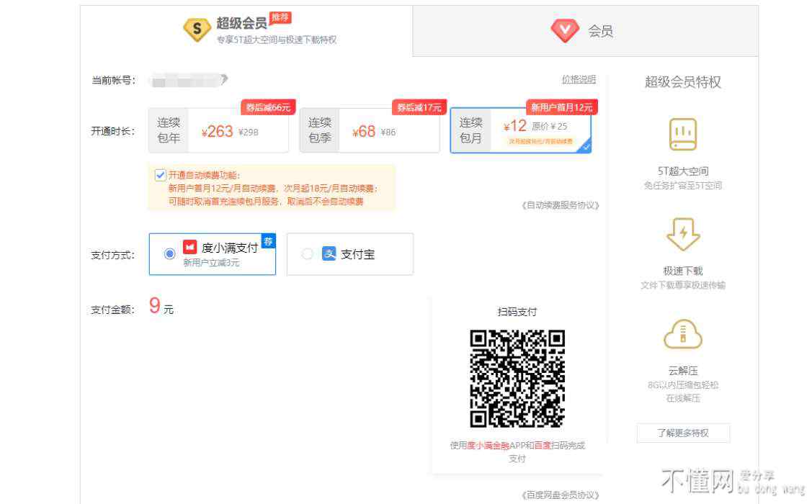Screen dimensions: 812x504
Task: Click the 云解压 cloud unzip icon
Action: (682, 334)
